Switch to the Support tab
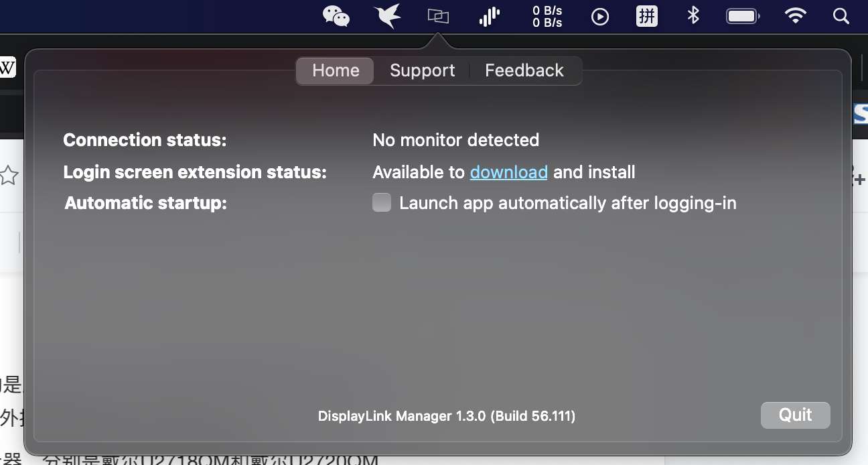The width and height of the screenshot is (868, 465). [422, 70]
